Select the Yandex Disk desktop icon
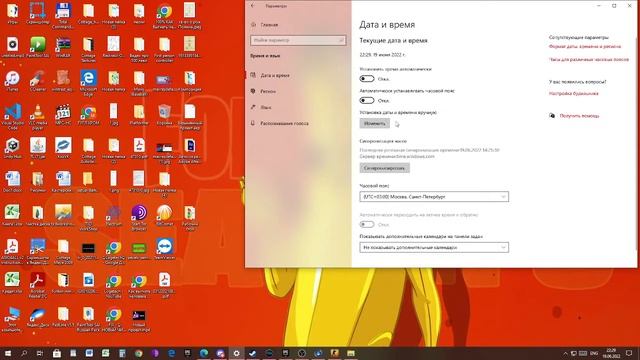 point(38,317)
